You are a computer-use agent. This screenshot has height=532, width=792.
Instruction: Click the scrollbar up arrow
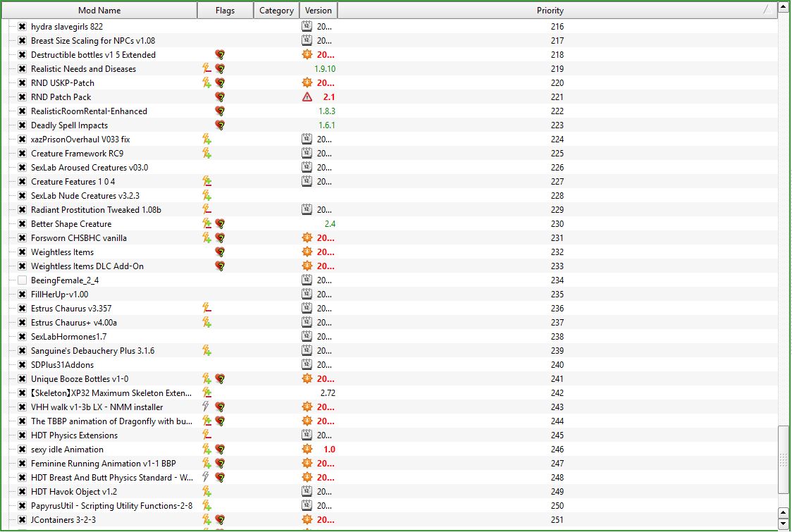coord(784,512)
